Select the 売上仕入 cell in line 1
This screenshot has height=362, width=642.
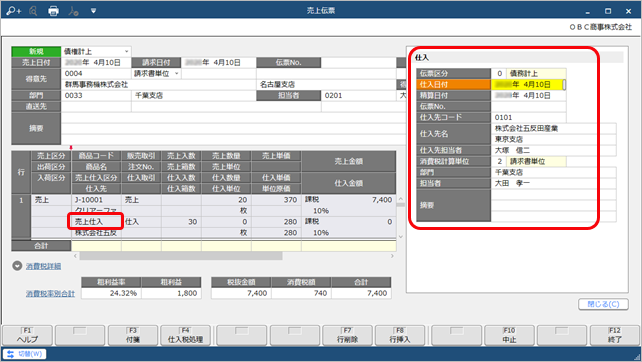(96, 222)
